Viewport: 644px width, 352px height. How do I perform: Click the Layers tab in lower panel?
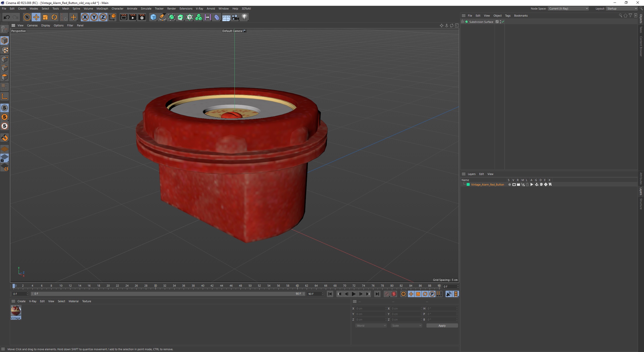(x=471, y=173)
